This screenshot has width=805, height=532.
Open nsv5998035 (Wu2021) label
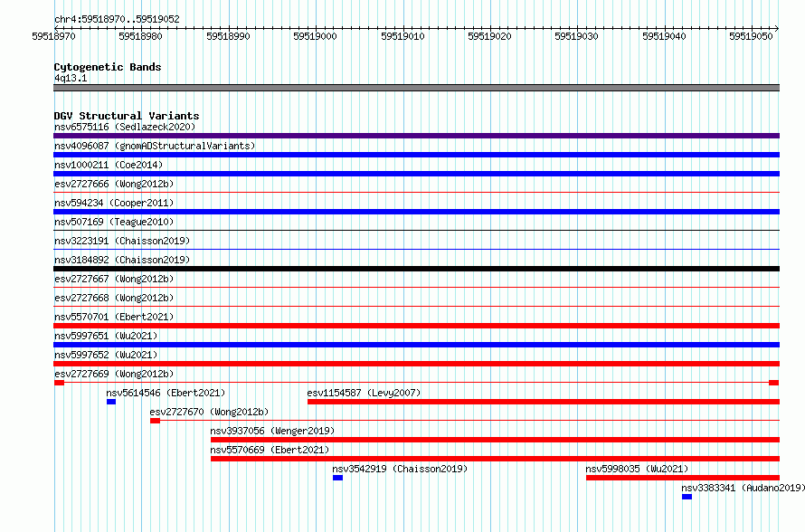(637, 469)
